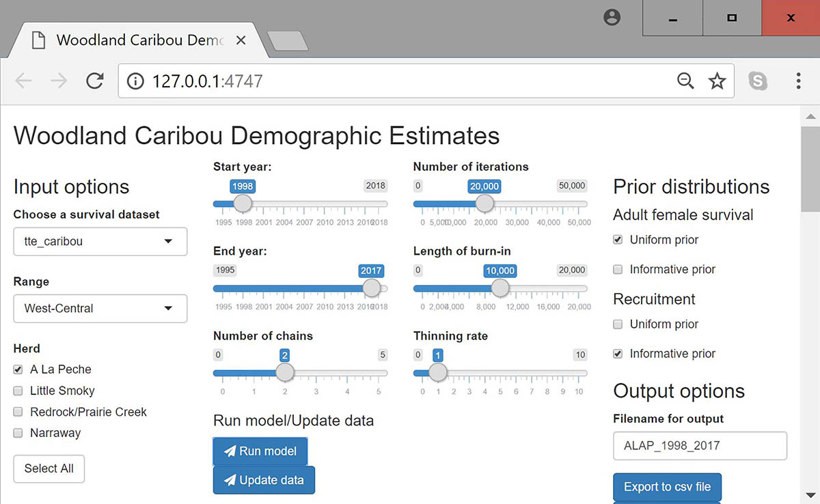820x504 pixels.
Task: Open the survival dataset dropdown tte_caribou
Action: (100, 241)
